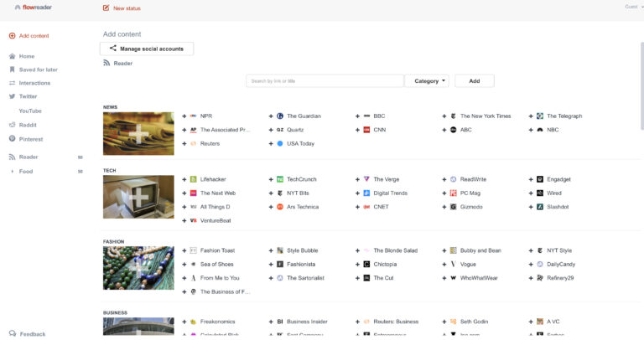The image size is (644, 340).
Task: Click the plus icon next to The Guardian
Action: 271,116
